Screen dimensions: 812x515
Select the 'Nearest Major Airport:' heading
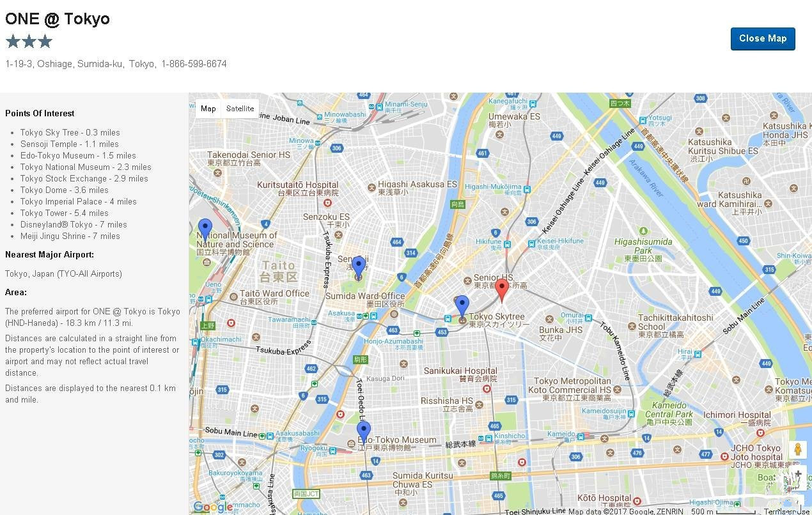[49, 254]
